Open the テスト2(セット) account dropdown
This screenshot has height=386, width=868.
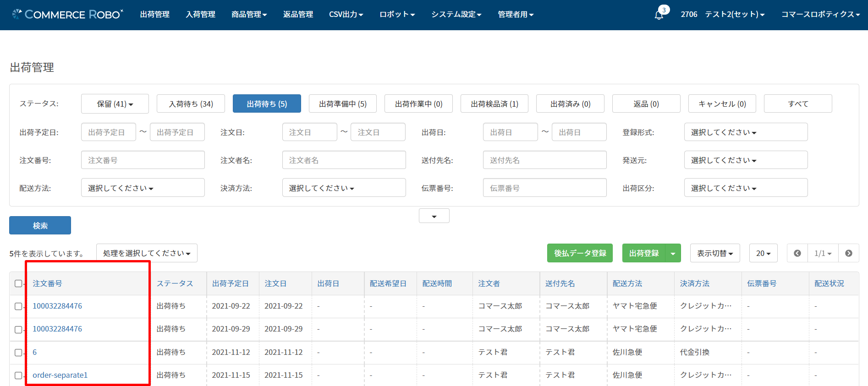pos(735,15)
